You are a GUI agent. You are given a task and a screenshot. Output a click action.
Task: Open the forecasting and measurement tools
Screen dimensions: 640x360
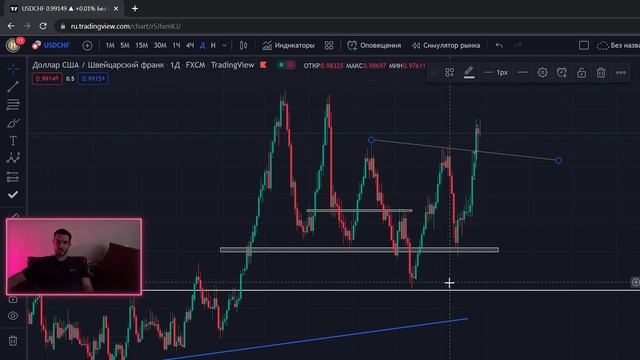click(x=13, y=177)
